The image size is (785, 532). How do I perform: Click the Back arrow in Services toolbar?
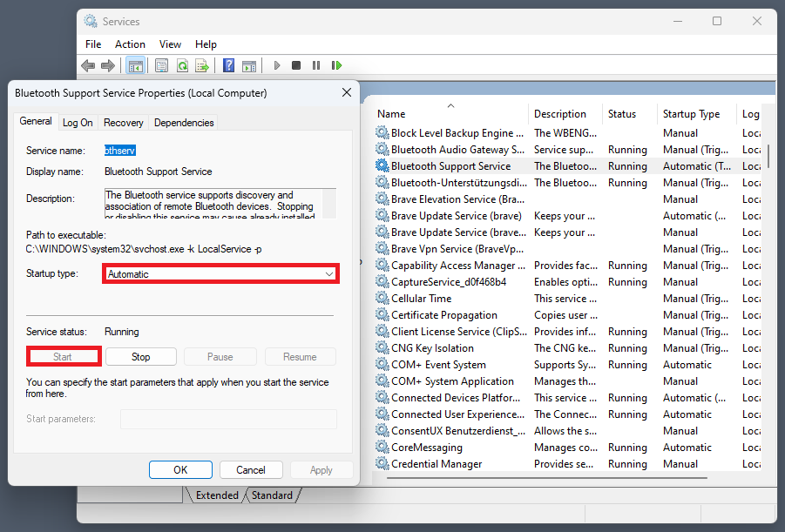(88, 65)
